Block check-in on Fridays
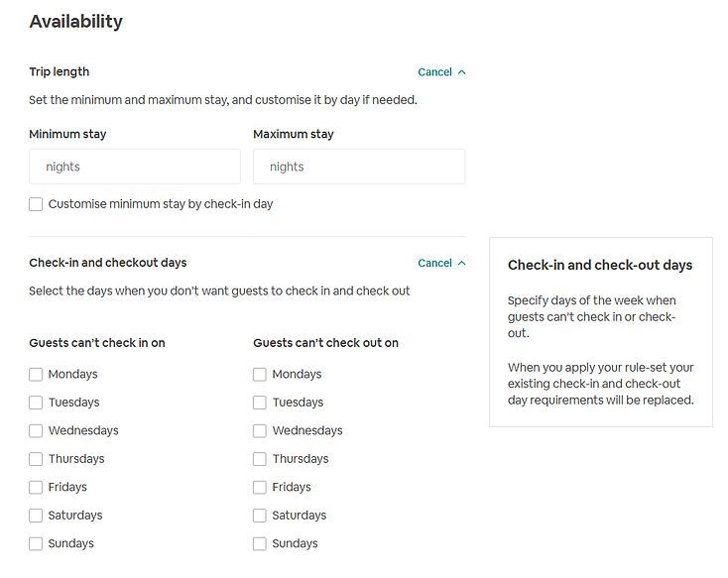The height and width of the screenshot is (578, 728). tap(36, 488)
